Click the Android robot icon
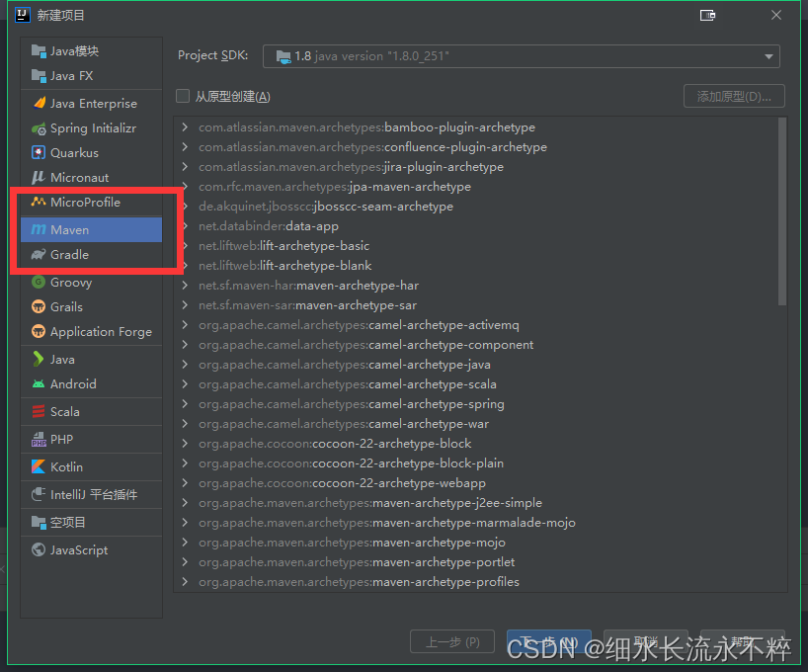808x672 pixels. [39, 383]
